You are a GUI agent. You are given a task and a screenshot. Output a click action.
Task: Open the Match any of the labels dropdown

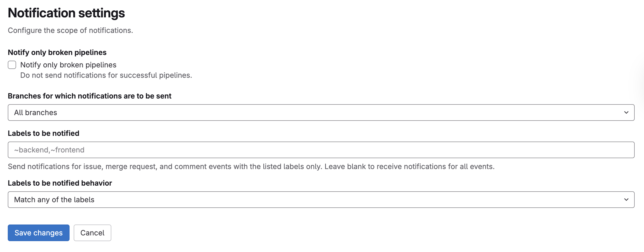pyautogui.click(x=321, y=200)
